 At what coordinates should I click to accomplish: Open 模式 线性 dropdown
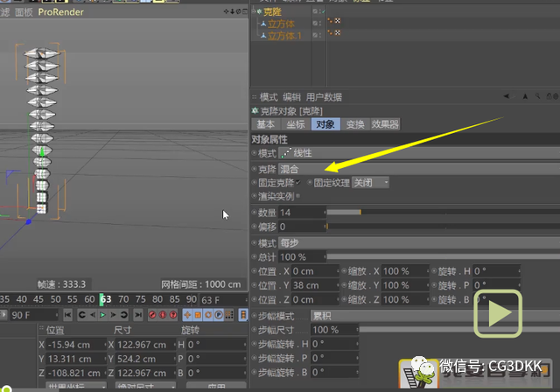[x=418, y=153]
